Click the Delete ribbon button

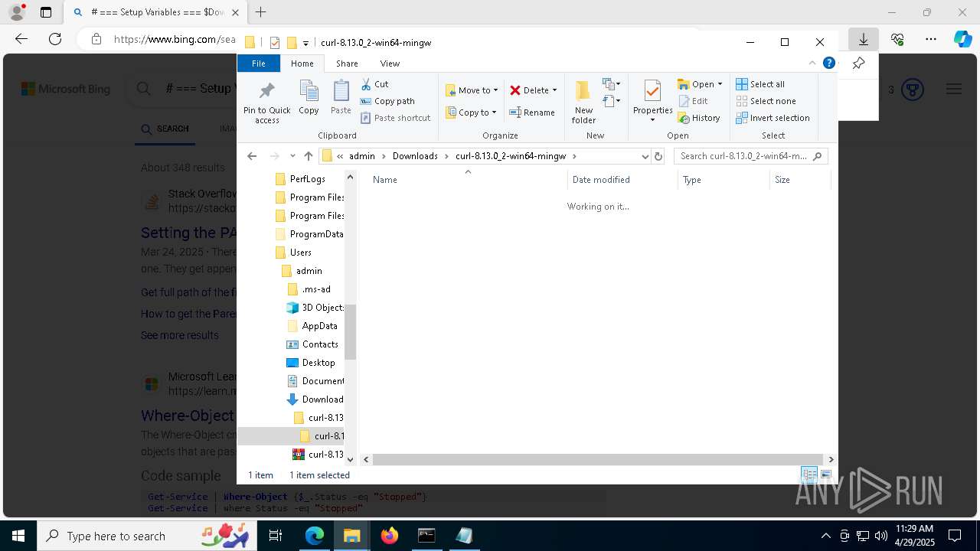pyautogui.click(x=534, y=90)
